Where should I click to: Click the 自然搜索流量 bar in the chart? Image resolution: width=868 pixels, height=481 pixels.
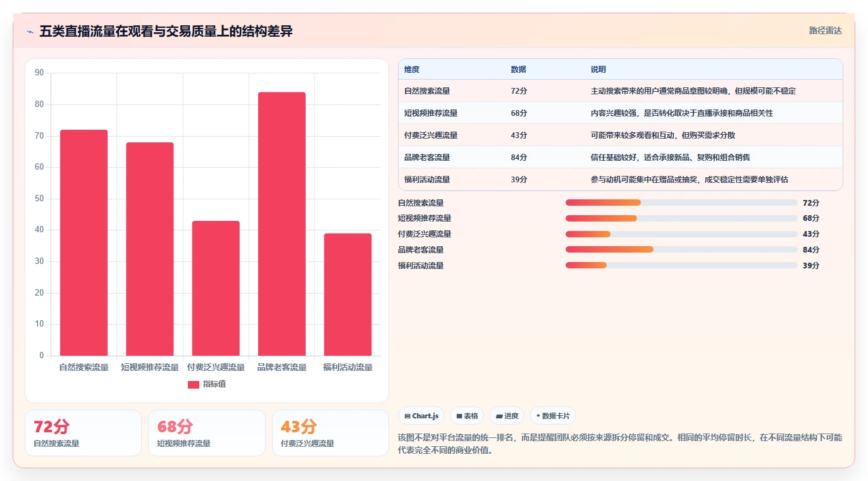coord(84,242)
